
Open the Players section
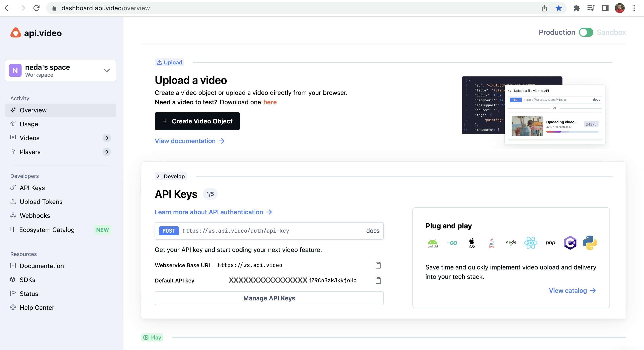pos(30,152)
